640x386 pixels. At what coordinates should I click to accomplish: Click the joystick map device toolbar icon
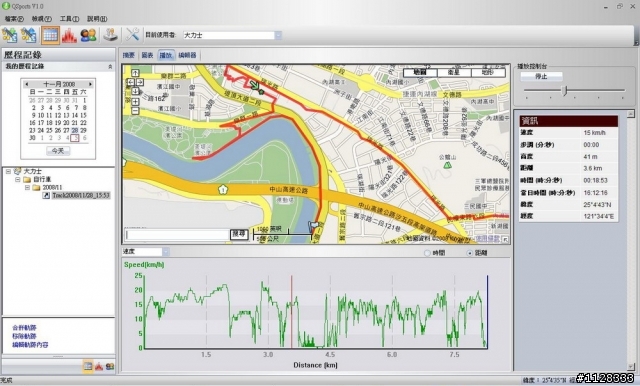[x=110, y=35]
